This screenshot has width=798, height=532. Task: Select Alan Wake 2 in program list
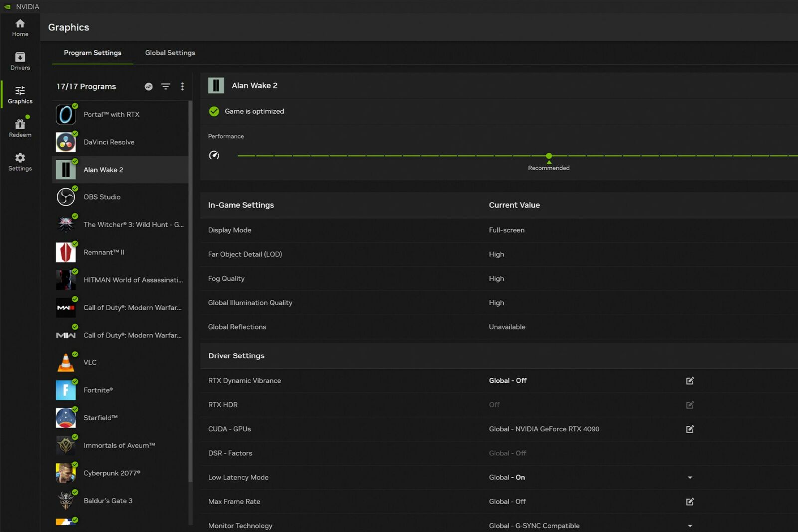pos(120,170)
